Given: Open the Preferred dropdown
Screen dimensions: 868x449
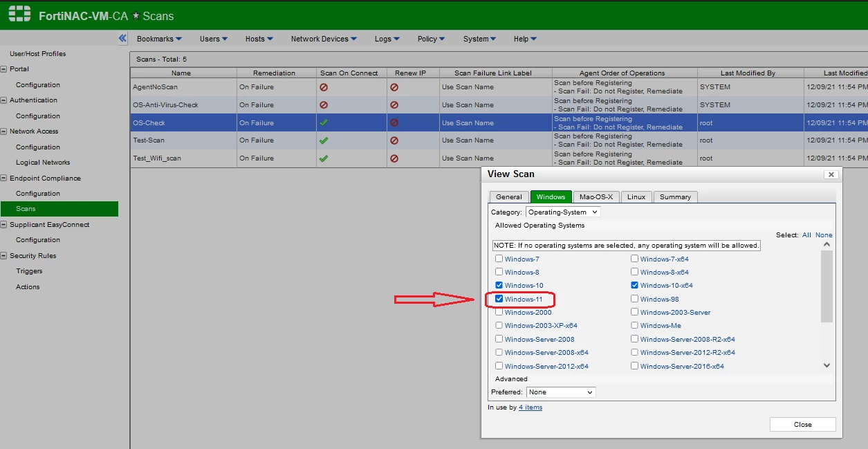Looking at the screenshot, I should point(561,392).
